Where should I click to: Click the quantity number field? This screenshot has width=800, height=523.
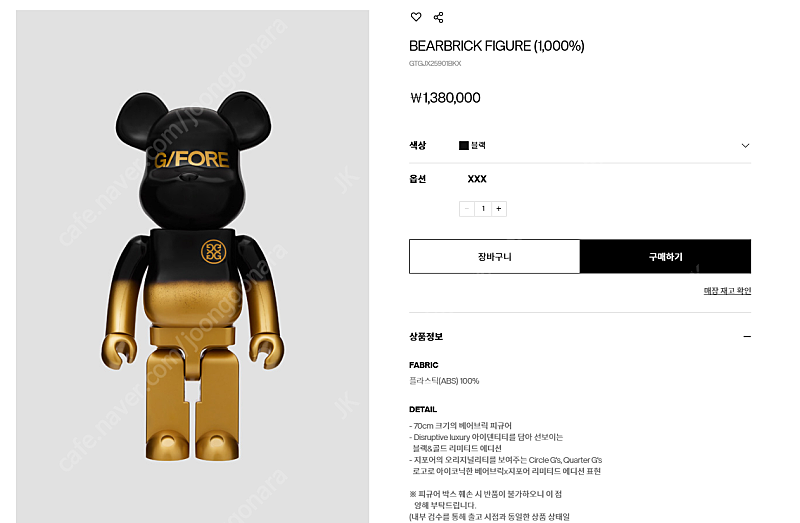(483, 209)
